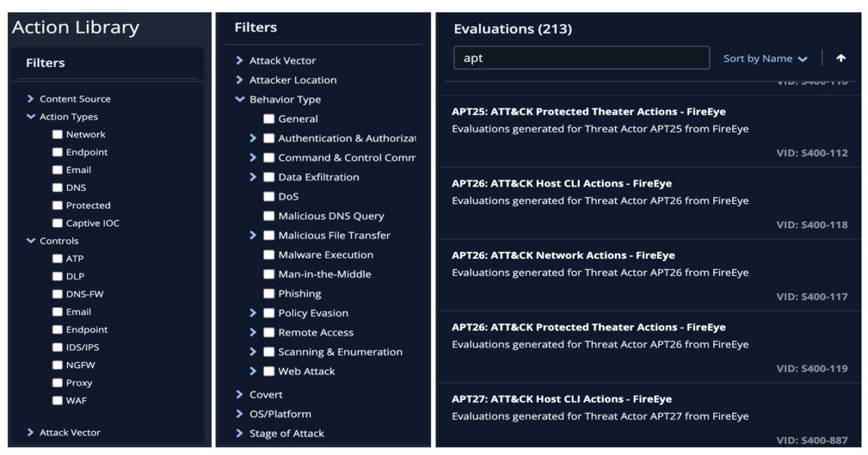Open APT25 ATT&CK Protected Theater Actions evaluation
The image size is (868, 455).
point(588,112)
